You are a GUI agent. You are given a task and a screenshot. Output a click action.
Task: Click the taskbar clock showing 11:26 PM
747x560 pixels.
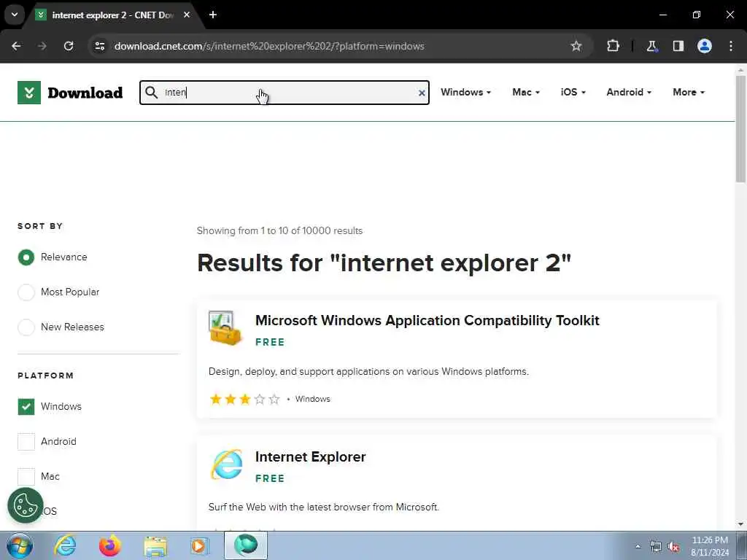coord(710,546)
